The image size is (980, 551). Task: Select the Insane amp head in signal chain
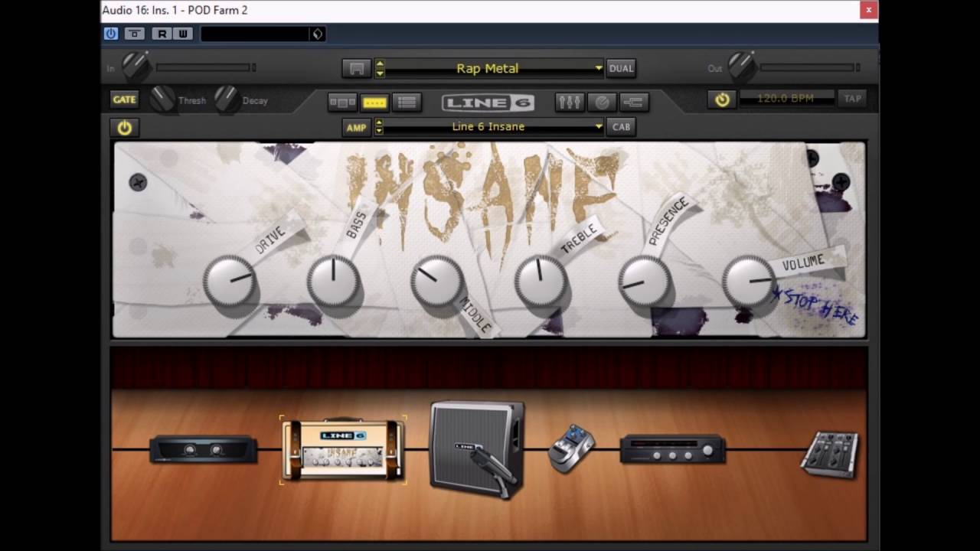click(343, 449)
